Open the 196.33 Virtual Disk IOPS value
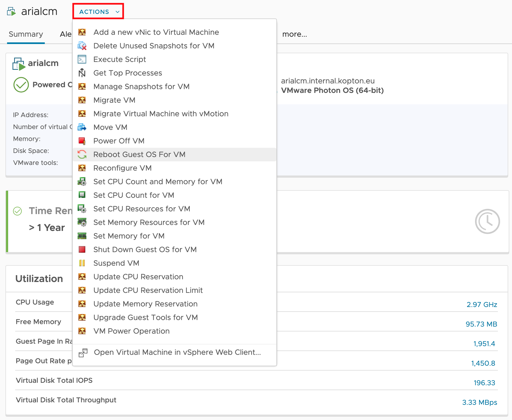The width and height of the screenshot is (512, 420). (485, 383)
